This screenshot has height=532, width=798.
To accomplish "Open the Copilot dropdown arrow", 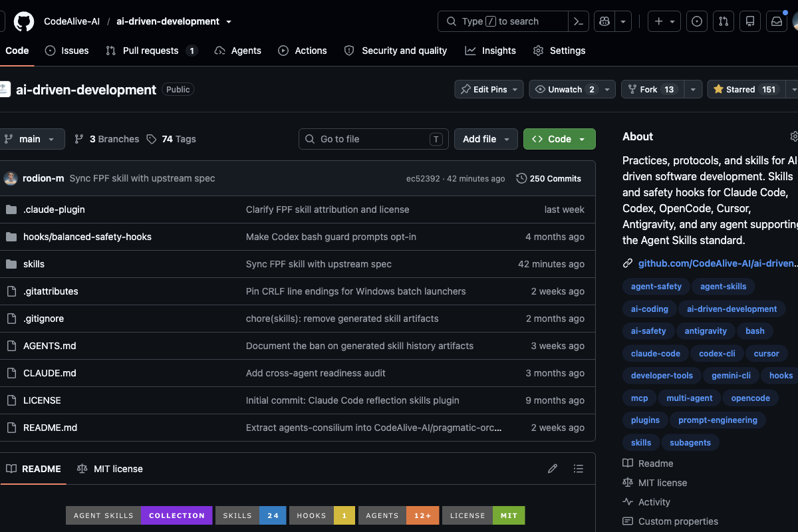I will (623, 21).
